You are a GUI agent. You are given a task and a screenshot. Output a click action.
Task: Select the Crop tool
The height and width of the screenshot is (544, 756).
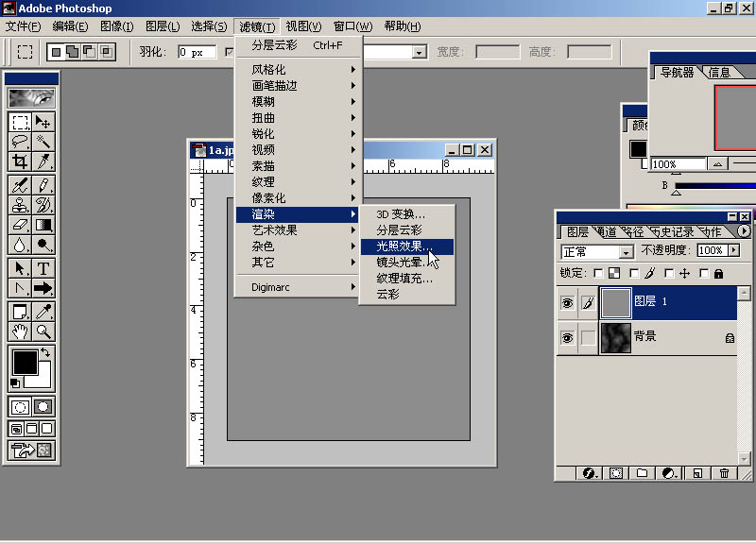coord(20,161)
